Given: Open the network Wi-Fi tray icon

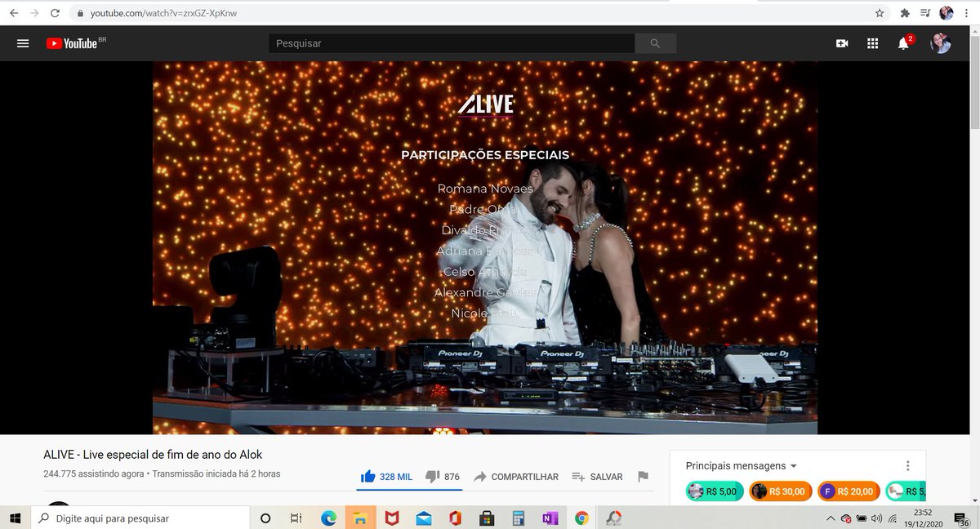Looking at the screenshot, I should pyautogui.click(x=893, y=518).
